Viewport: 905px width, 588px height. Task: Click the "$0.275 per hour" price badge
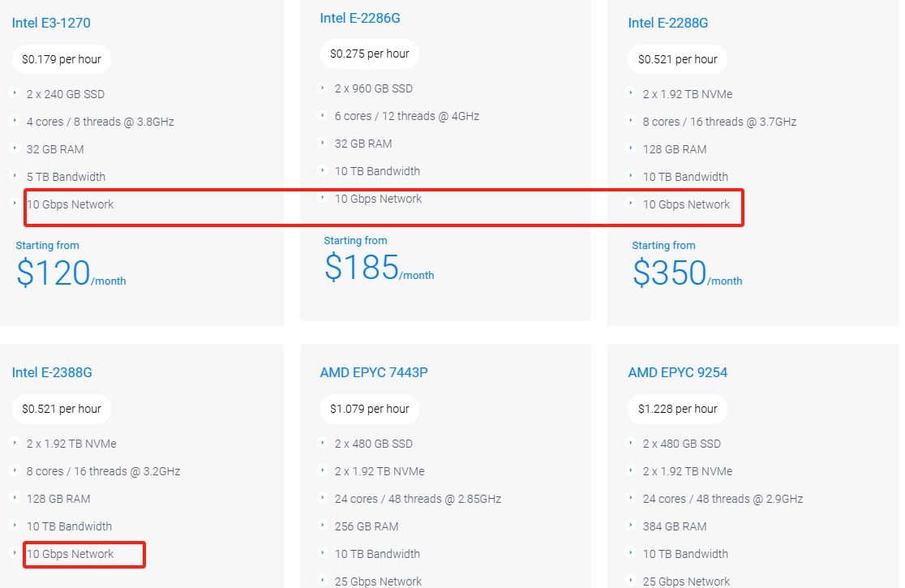(370, 54)
